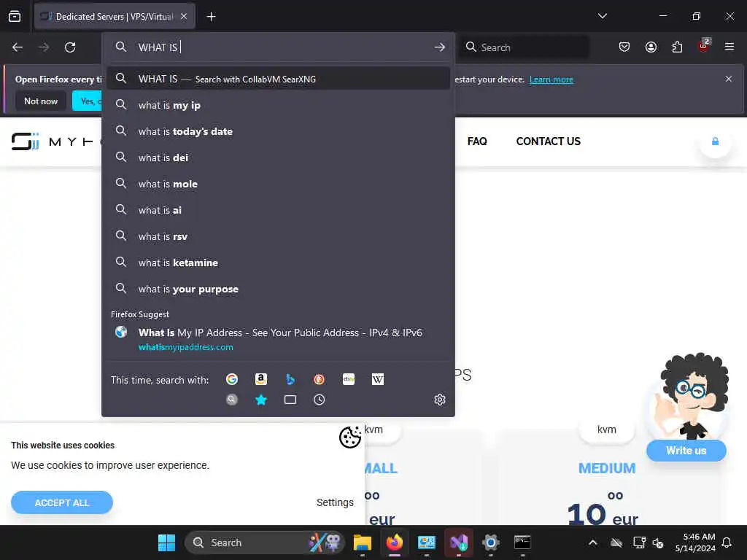Open the date and time in the taskbar

pos(695,542)
